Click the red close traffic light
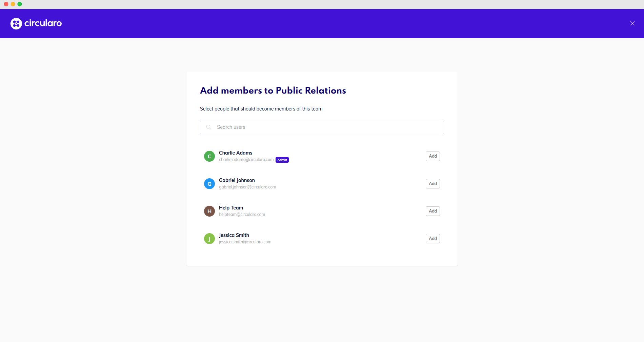This screenshot has height=342, width=644. pos(5,4)
